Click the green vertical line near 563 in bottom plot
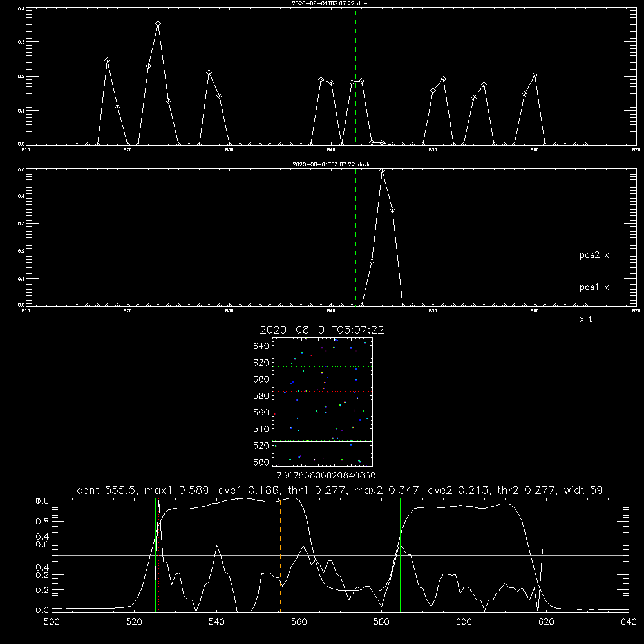Screen dimensions: 644x644 (x=310, y=555)
